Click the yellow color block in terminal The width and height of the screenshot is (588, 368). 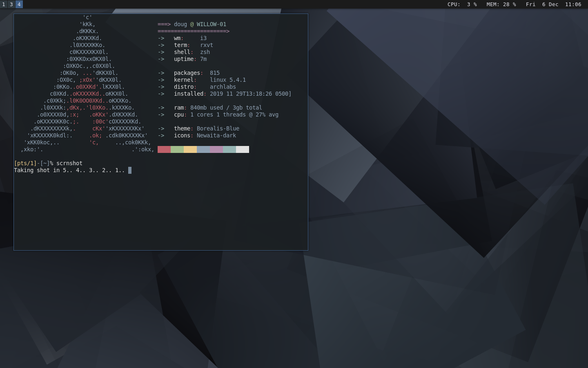190,149
